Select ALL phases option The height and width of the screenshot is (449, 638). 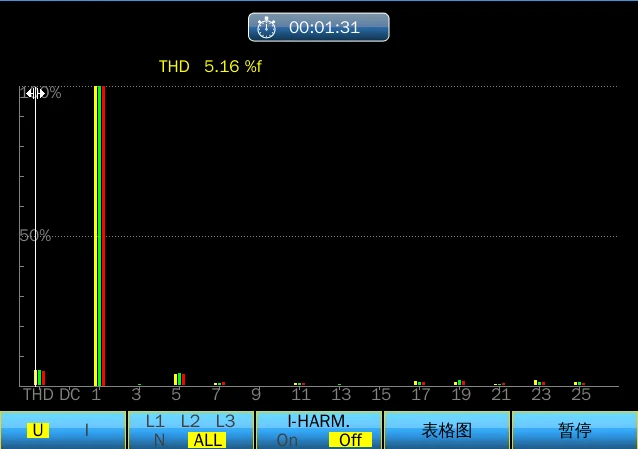tap(208, 440)
